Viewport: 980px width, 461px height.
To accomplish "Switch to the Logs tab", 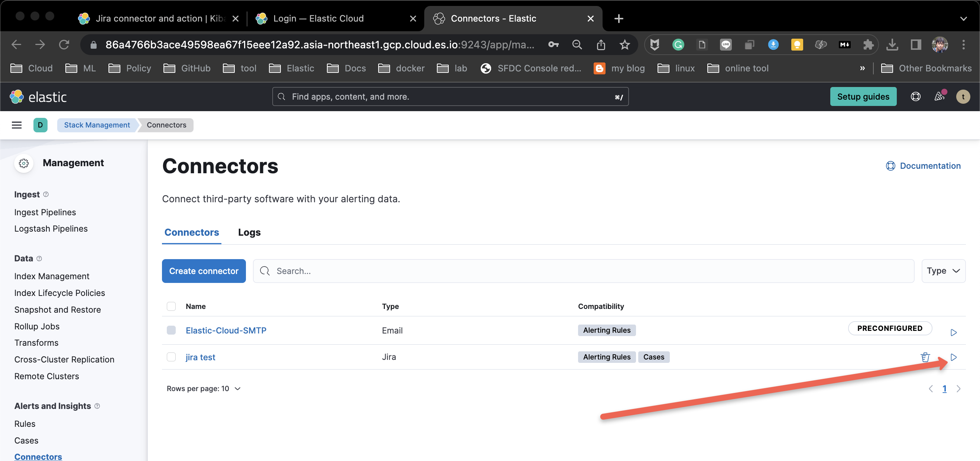I will pos(249,232).
